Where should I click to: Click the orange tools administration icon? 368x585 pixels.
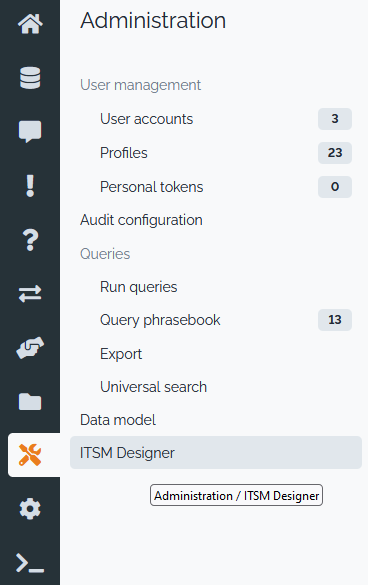click(30, 455)
